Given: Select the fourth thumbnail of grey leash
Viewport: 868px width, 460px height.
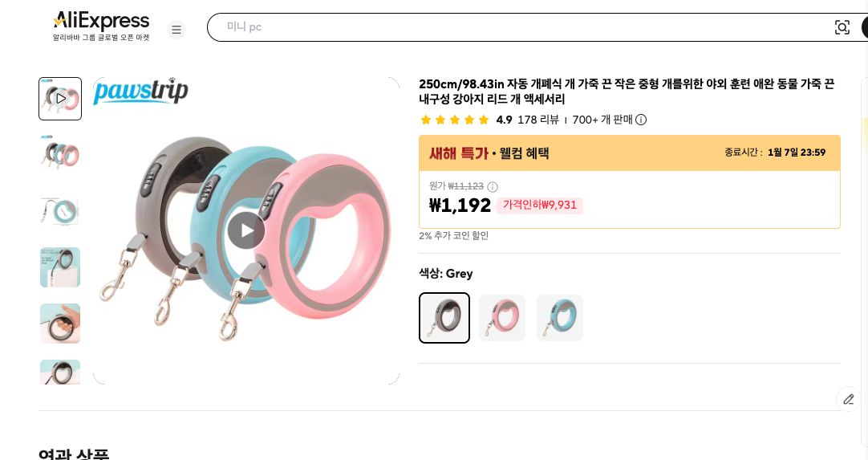Looking at the screenshot, I should pyautogui.click(x=60, y=267).
